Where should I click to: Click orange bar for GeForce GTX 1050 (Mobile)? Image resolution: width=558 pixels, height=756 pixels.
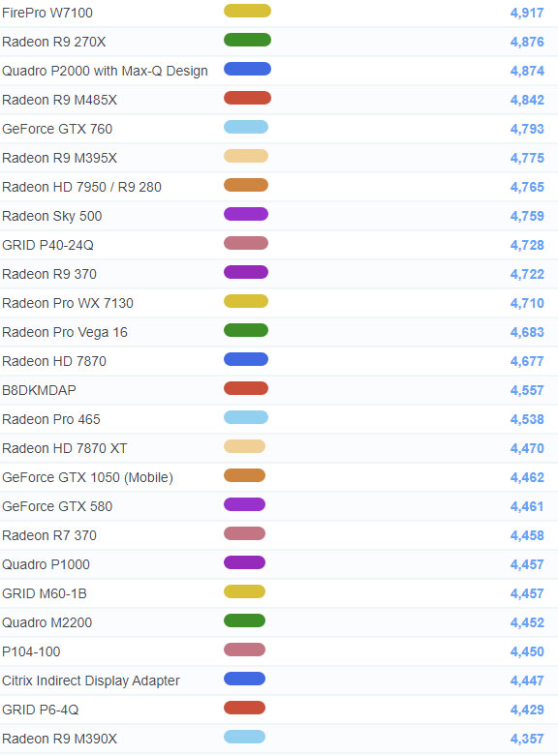pyautogui.click(x=244, y=475)
